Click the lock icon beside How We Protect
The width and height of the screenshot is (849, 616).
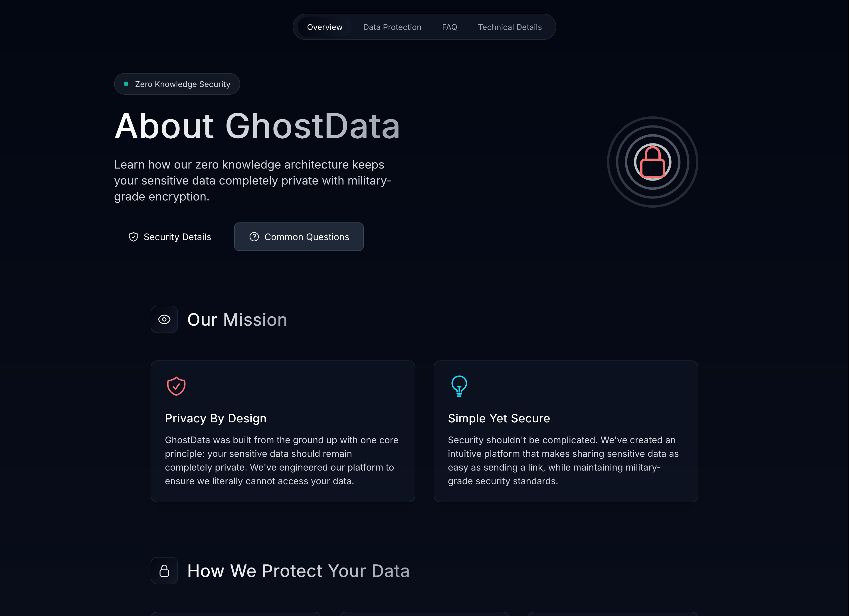click(164, 571)
